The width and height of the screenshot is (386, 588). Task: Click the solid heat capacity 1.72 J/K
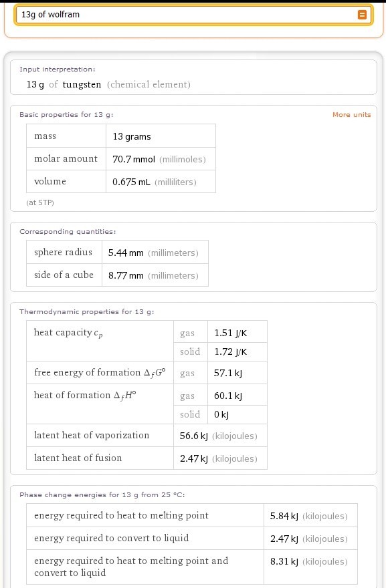[231, 351]
